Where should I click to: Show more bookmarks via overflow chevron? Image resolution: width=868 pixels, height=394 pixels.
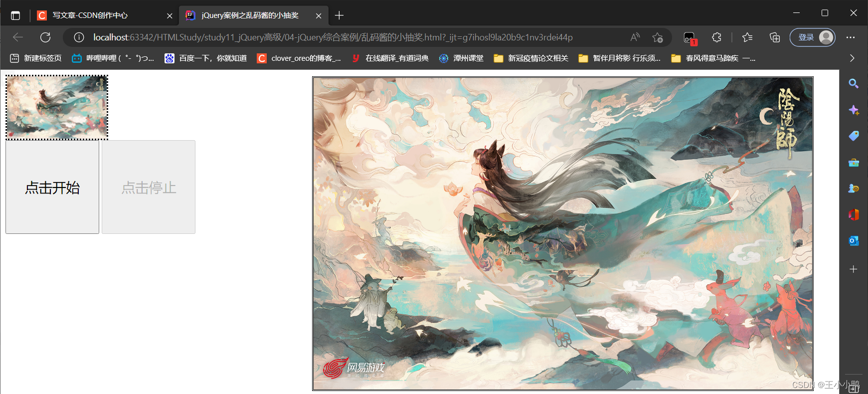(x=852, y=58)
